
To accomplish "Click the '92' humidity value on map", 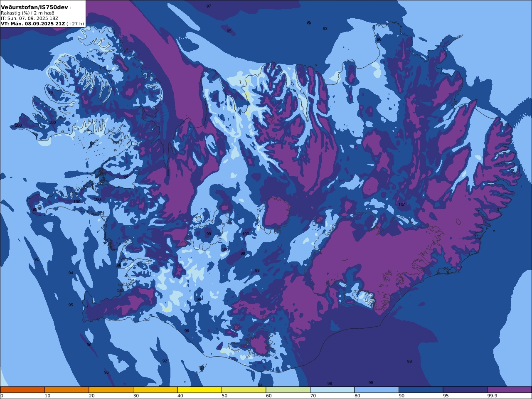I will click(x=165, y=361).
